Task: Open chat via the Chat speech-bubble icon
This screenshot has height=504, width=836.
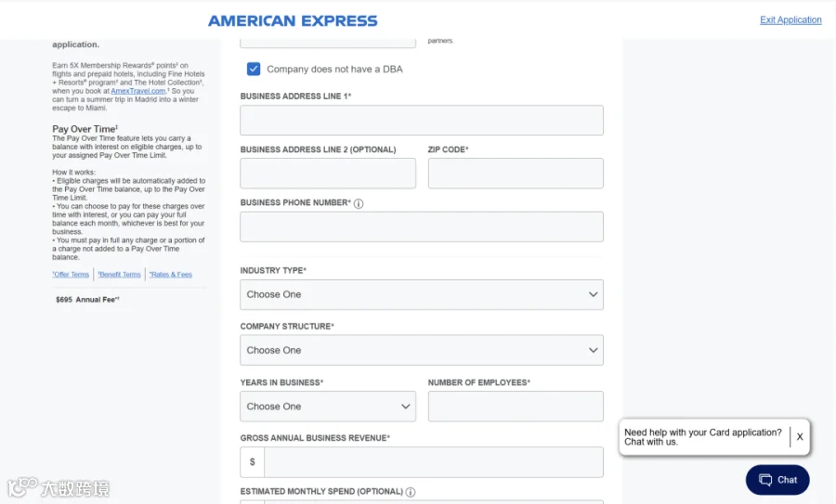Action: [x=765, y=480]
